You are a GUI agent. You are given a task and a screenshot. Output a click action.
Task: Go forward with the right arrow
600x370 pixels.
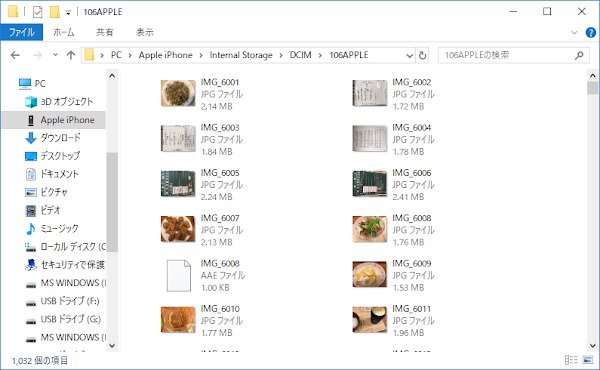click(x=38, y=55)
